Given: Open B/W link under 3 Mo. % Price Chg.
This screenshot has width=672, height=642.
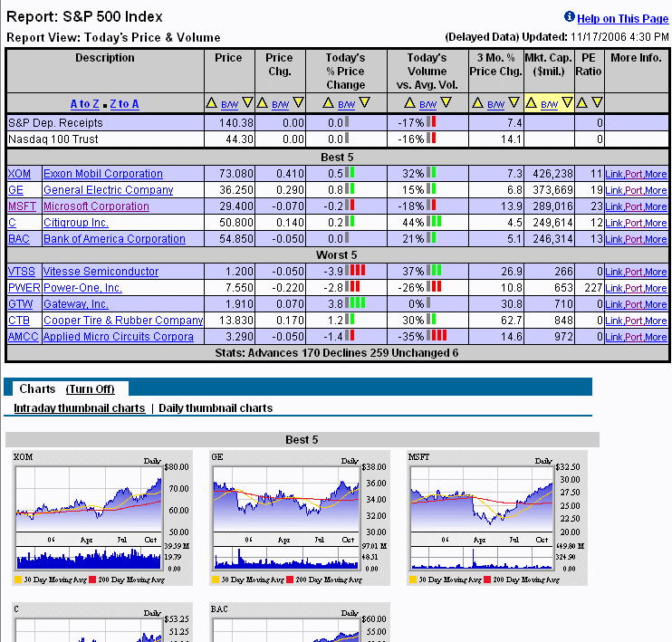Looking at the screenshot, I should 496,104.
